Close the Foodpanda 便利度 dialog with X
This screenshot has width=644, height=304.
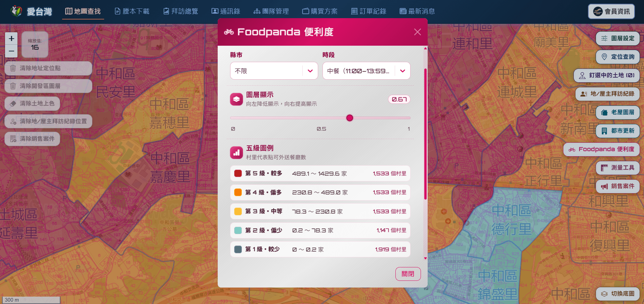pos(418,32)
